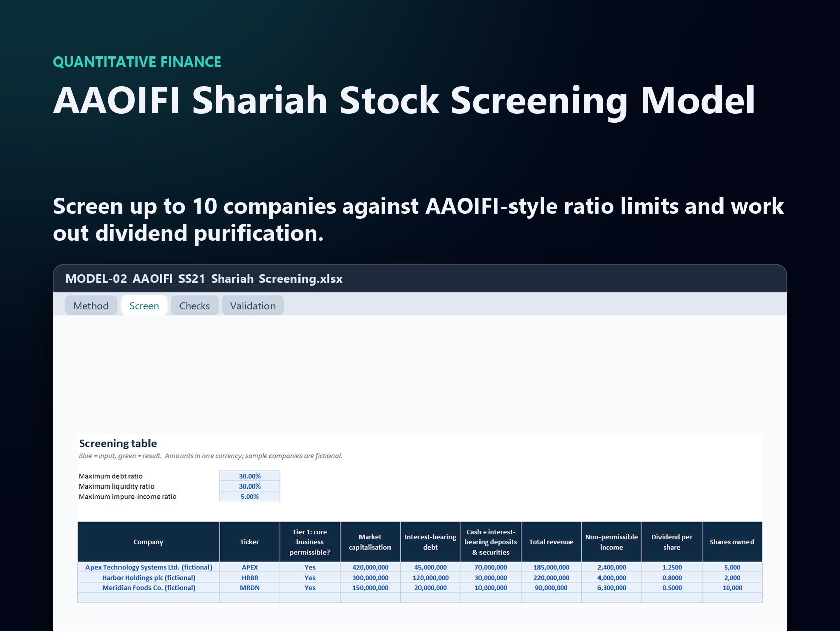The height and width of the screenshot is (631, 840).
Task: Select the Ticker column header
Action: (x=250, y=542)
